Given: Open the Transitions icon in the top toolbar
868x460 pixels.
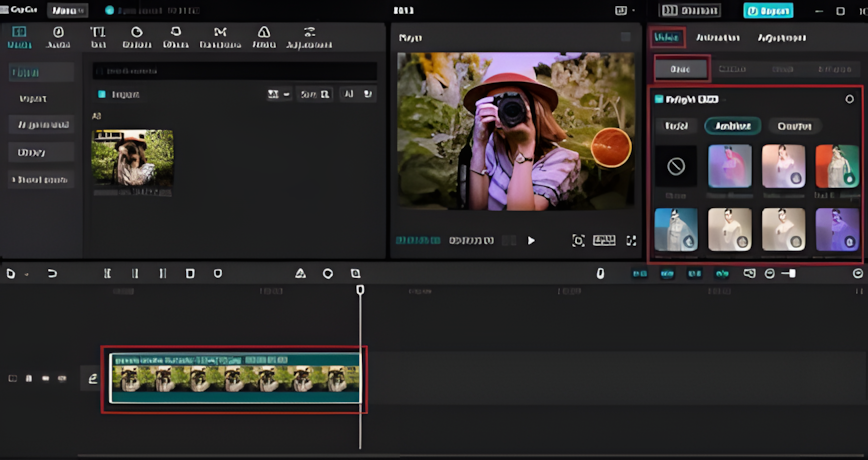Looking at the screenshot, I should 220,37.
